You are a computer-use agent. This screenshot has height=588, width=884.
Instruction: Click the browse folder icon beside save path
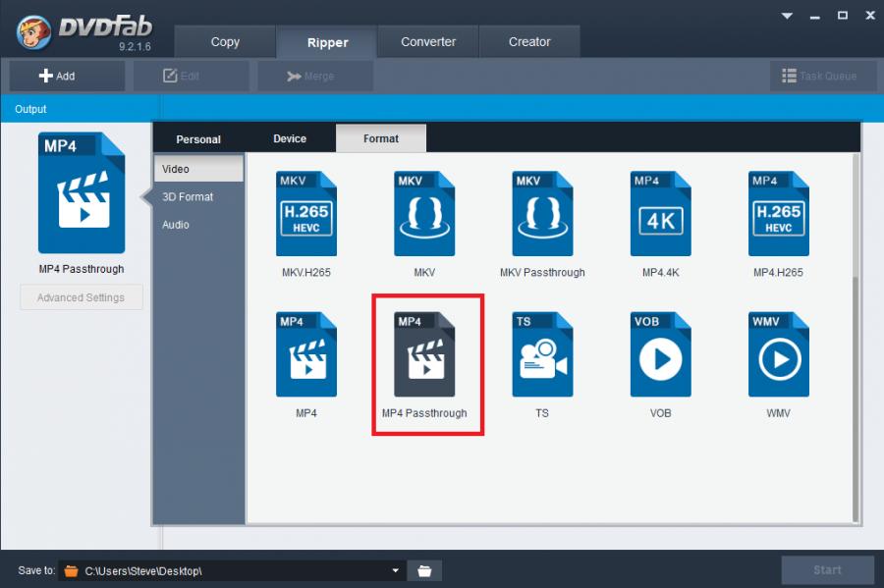click(x=425, y=570)
